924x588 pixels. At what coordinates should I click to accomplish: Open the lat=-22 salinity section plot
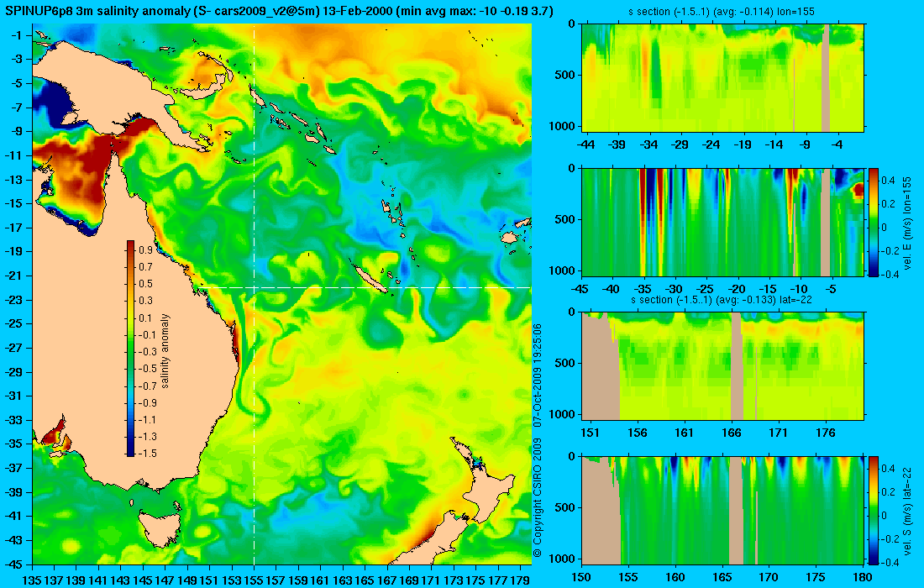(722, 366)
